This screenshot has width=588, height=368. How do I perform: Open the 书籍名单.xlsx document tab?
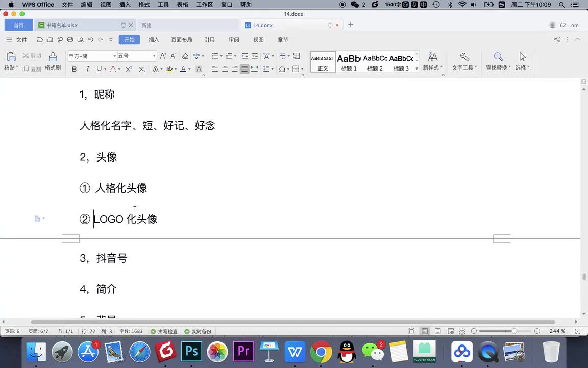84,25
